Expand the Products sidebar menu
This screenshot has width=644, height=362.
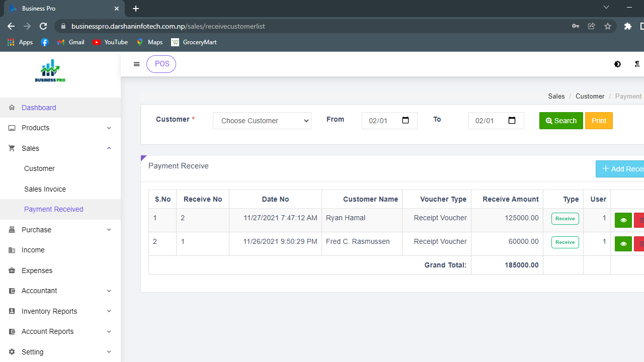60,128
